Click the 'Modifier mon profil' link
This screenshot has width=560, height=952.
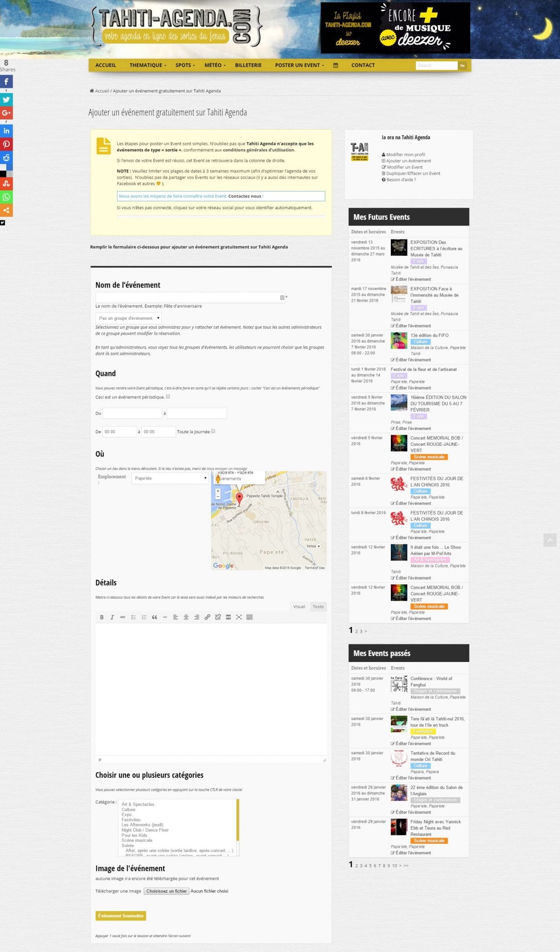point(405,155)
